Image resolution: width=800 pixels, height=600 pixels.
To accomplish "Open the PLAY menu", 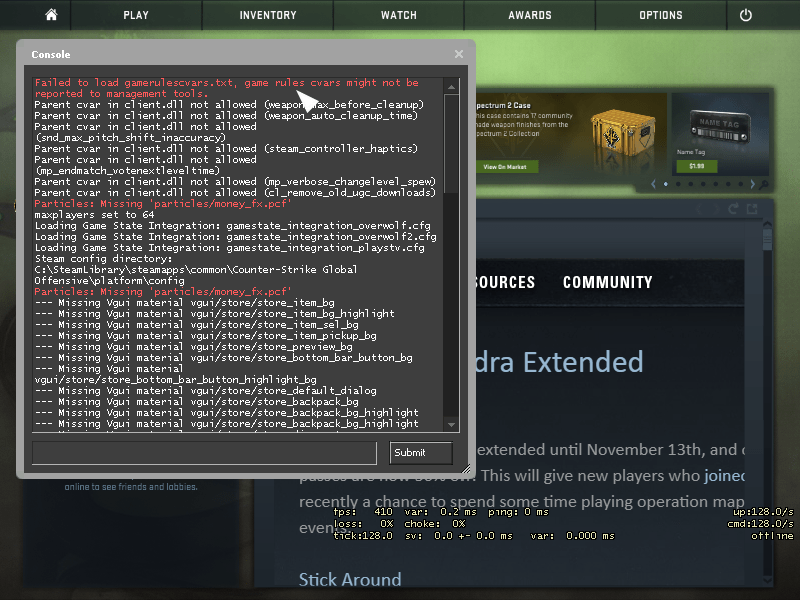I will pos(136,15).
